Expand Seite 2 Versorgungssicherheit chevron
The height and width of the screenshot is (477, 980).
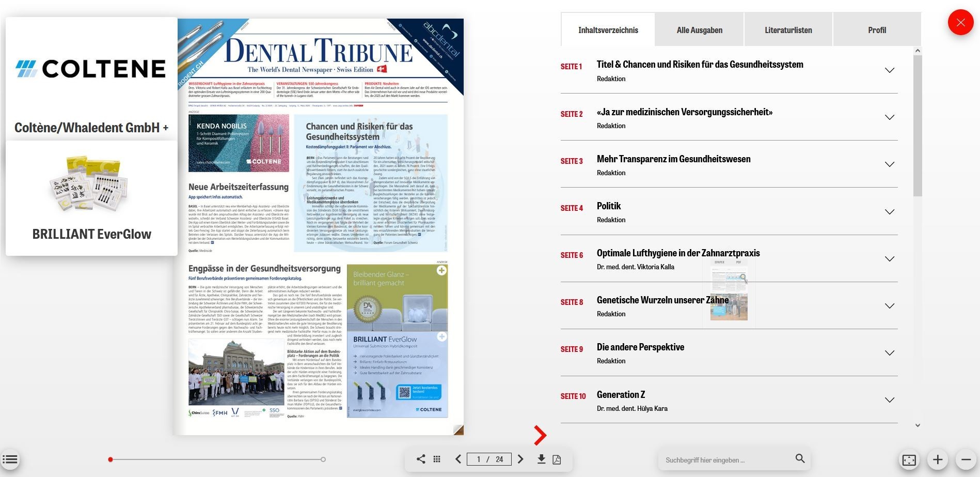click(889, 117)
